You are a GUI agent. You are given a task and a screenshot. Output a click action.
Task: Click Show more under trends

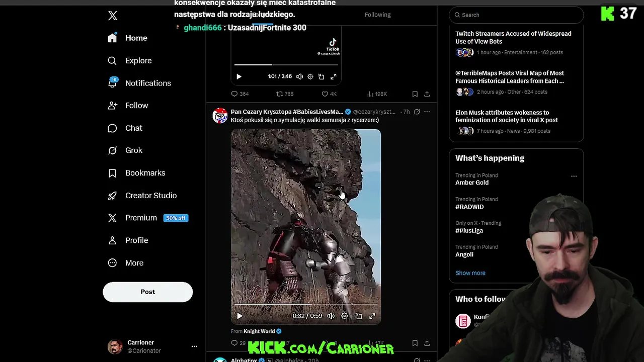coord(470,273)
